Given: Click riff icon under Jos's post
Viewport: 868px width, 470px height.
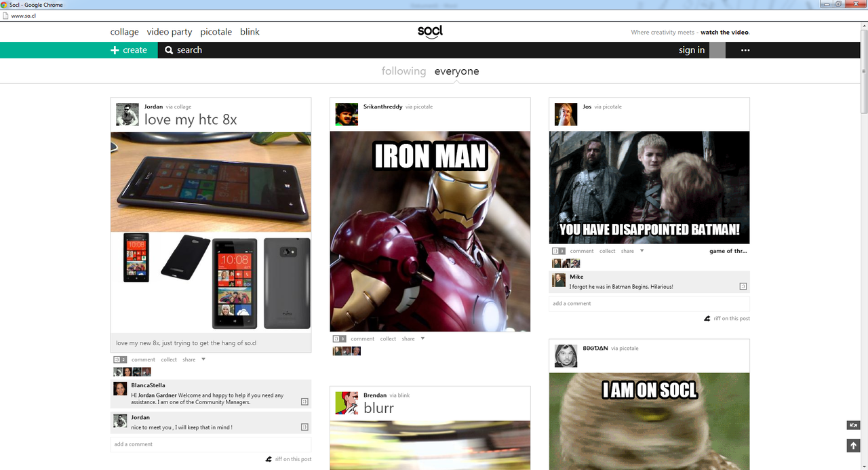Looking at the screenshot, I should [707, 318].
